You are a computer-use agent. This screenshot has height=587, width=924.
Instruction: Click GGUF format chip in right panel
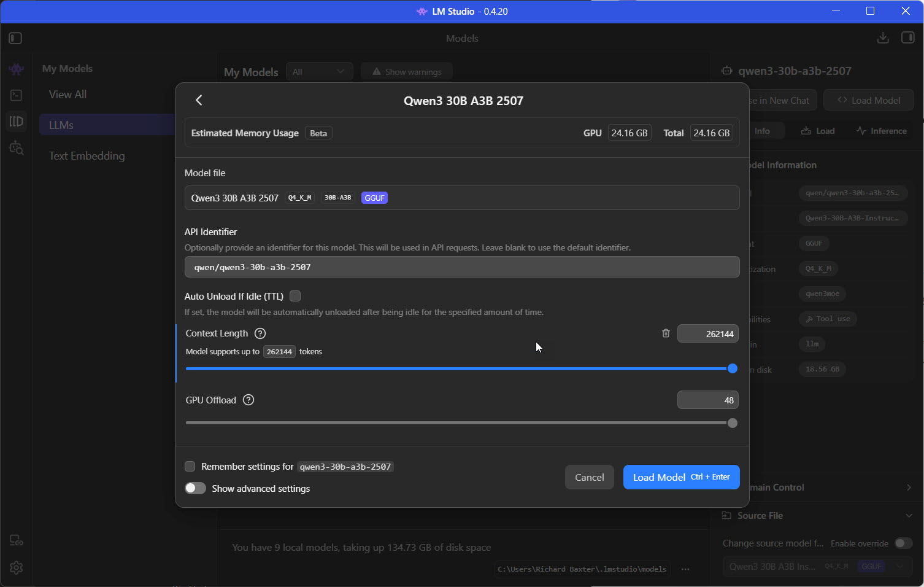click(x=814, y=243)
